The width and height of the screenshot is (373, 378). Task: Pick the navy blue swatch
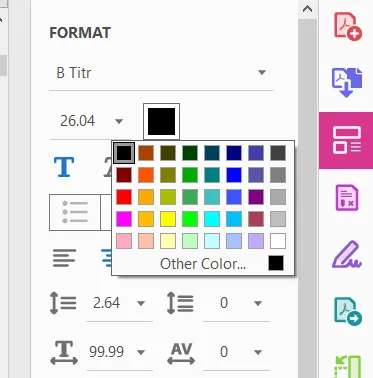(x=234, y=153)
